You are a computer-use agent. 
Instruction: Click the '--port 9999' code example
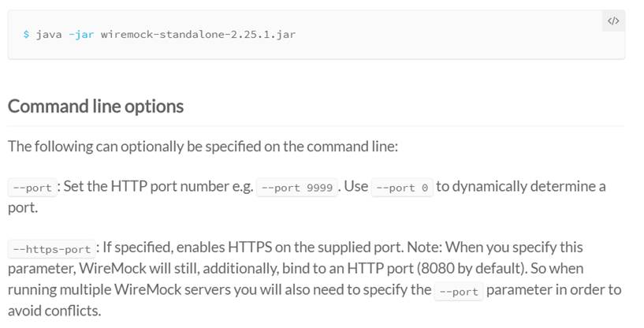click(297, 188)
